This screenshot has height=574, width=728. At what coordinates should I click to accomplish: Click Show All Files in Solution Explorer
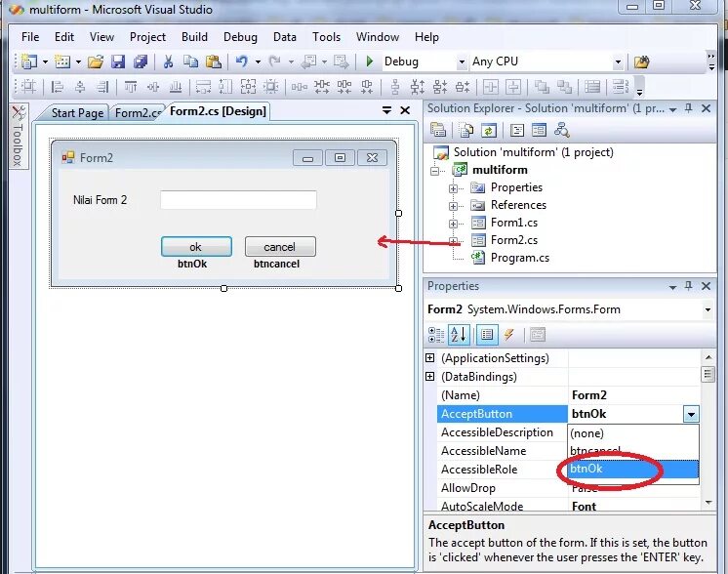[x=465, y=130]
